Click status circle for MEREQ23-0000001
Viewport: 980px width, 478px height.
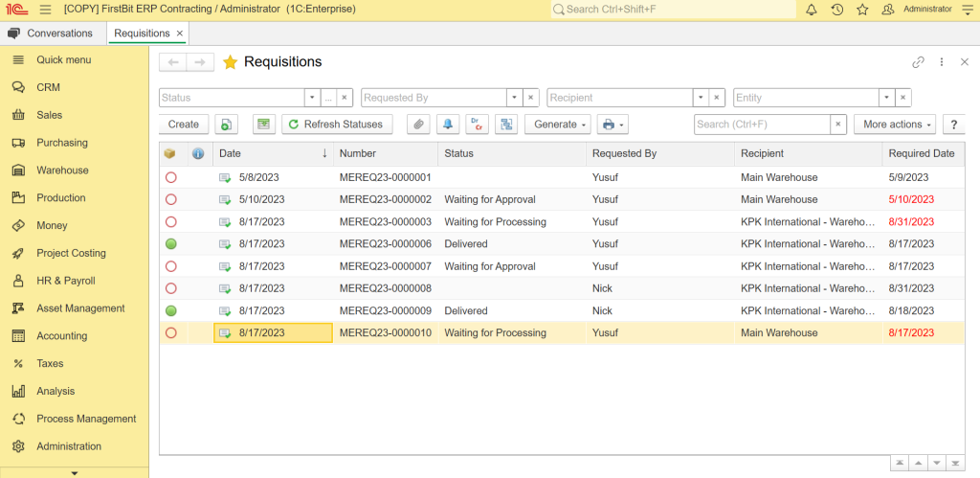(x=170, y=177)
